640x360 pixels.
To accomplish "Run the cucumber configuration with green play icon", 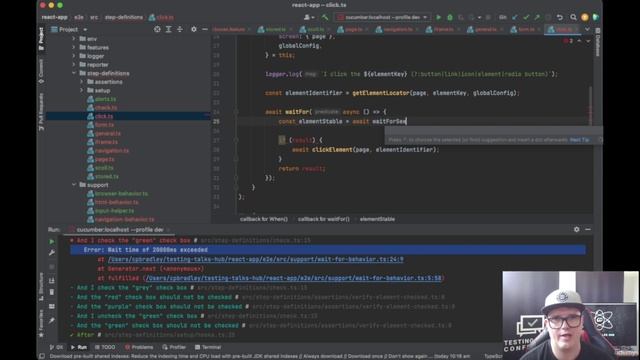I will [438, 18].
